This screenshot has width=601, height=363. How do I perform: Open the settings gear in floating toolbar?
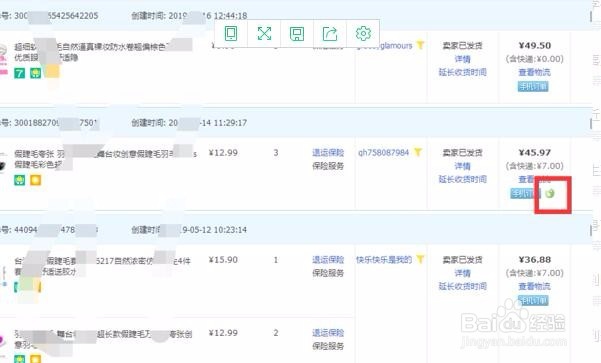[x=363, y=33]
